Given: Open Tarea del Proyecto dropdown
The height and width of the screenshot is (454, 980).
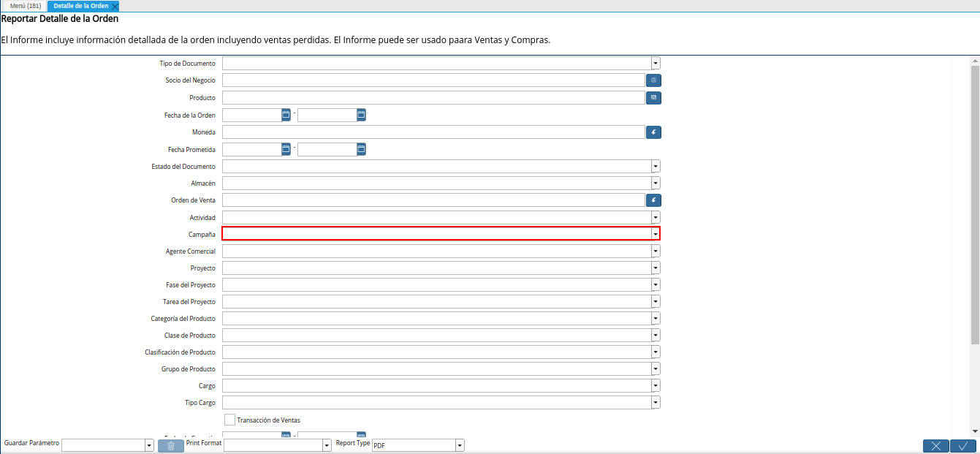Looking at the screenshot, I should coord(656,302).
